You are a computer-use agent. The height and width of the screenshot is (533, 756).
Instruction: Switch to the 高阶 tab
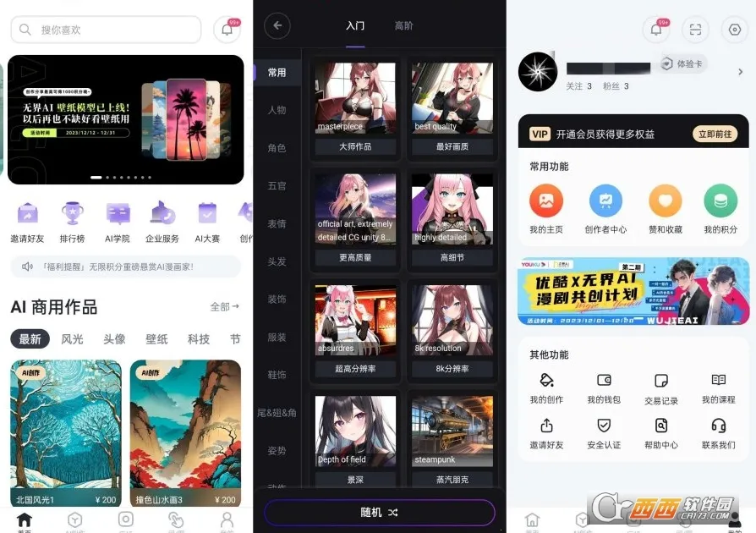click(403, 25)
